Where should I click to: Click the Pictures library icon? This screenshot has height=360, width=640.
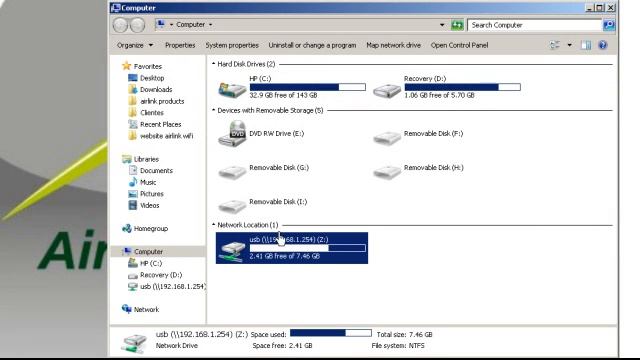pos(133,194)
